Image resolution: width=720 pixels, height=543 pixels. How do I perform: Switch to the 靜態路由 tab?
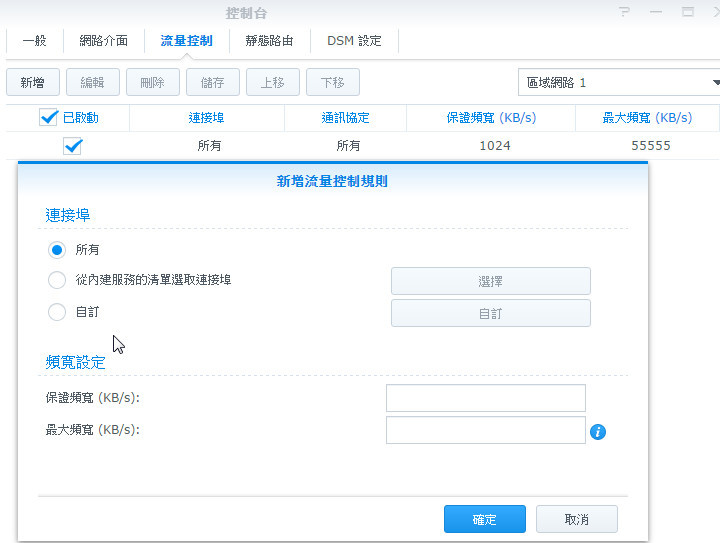click(x=269, y=41)
